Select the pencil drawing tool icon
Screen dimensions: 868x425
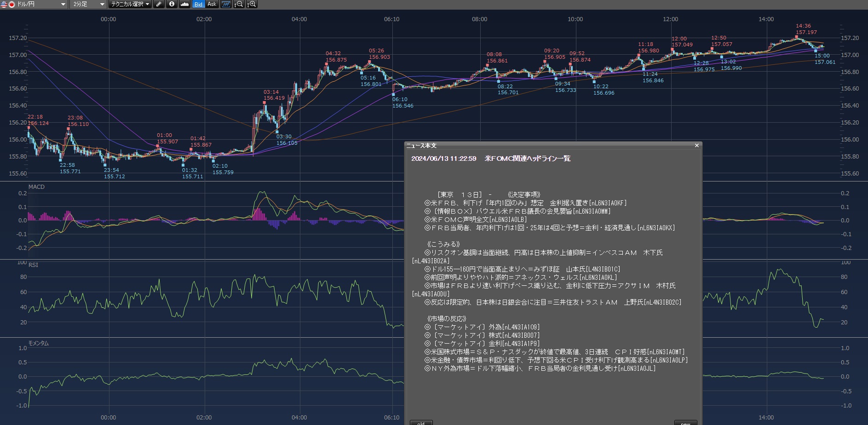pyautogui.click(x=159, y=4)
